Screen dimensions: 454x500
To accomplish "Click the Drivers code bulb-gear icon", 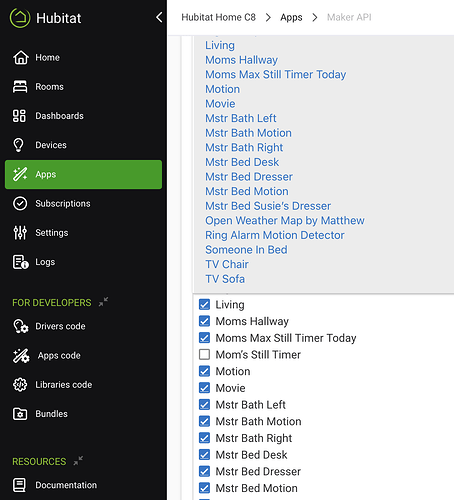I will [21, 326].
